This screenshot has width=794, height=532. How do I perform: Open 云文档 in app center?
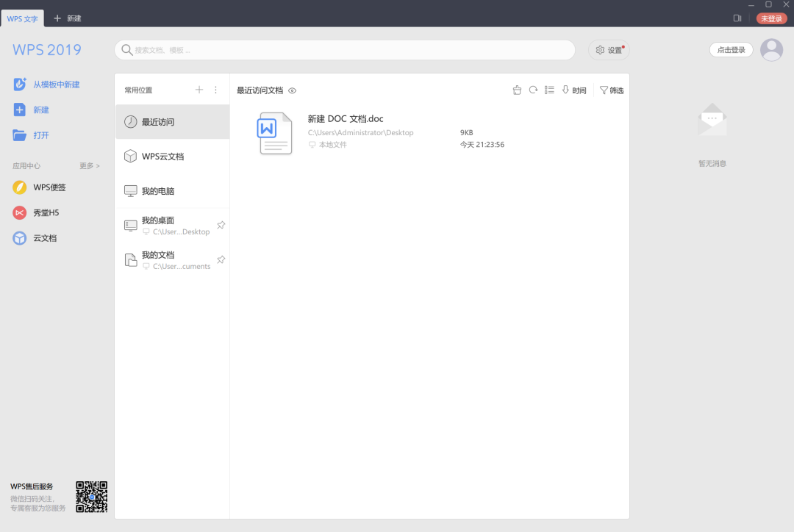35,238
